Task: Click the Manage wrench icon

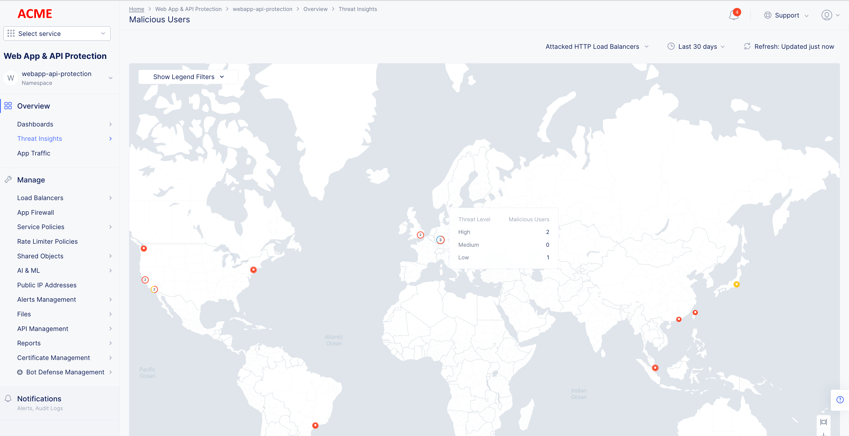Action: point(8,180)
